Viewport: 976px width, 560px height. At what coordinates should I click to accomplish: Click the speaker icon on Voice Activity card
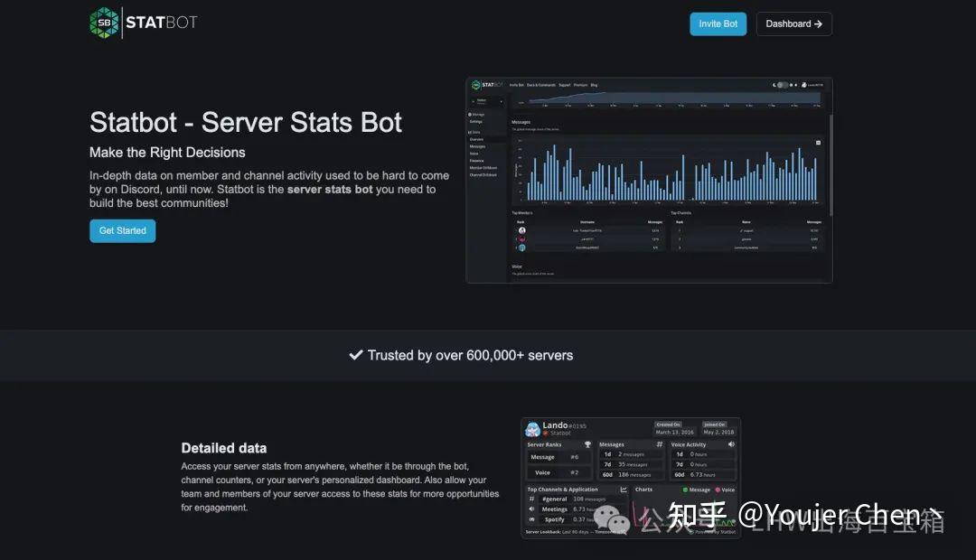coord(731,444)
